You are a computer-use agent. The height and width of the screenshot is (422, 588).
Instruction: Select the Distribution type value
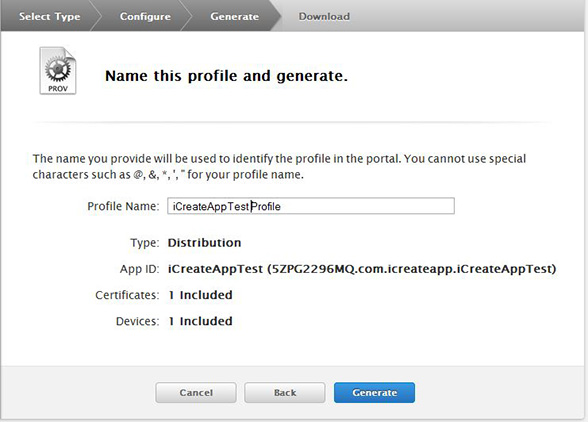pyautogui.click(x=204, y=243)
